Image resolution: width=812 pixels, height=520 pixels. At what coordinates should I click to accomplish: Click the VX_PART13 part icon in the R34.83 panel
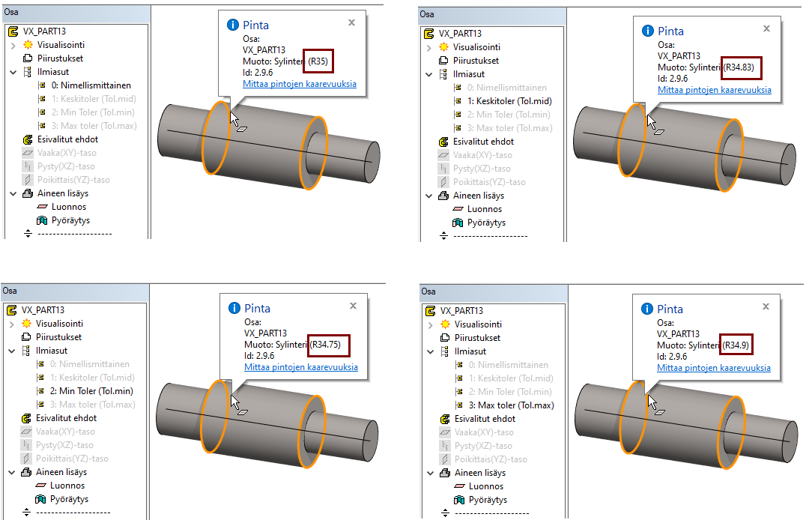point(428,34)
